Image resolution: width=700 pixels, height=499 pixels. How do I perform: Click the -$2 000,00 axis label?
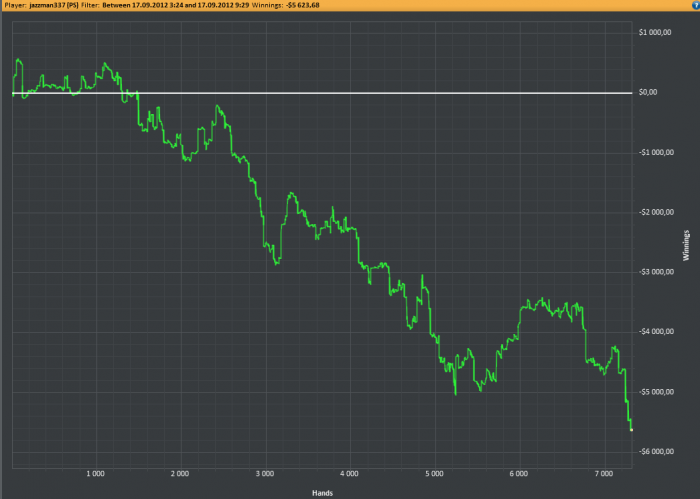coord(655,212)
